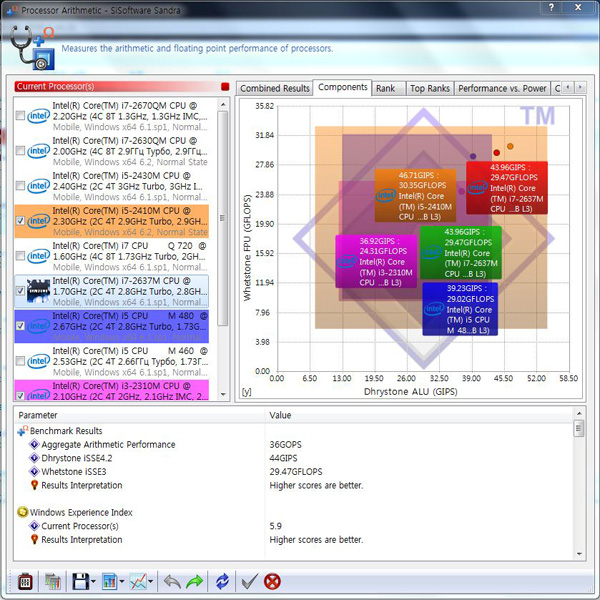Click the diamond icon beside Dhrystone iSSE4.2

(34, 458)
